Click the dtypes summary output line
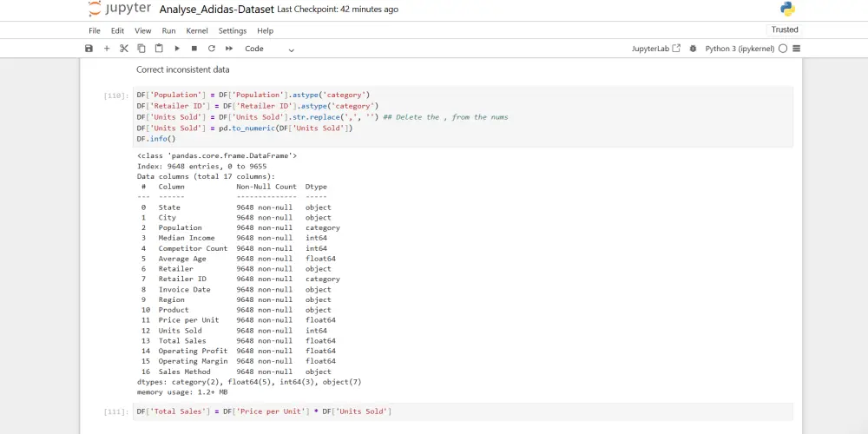This screenshot has width=868, height=434. click(249, 382)
